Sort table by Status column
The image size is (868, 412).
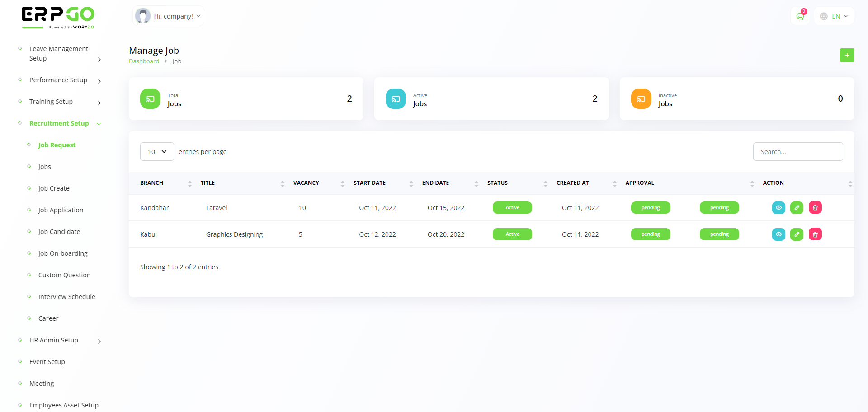pos(497,183)
